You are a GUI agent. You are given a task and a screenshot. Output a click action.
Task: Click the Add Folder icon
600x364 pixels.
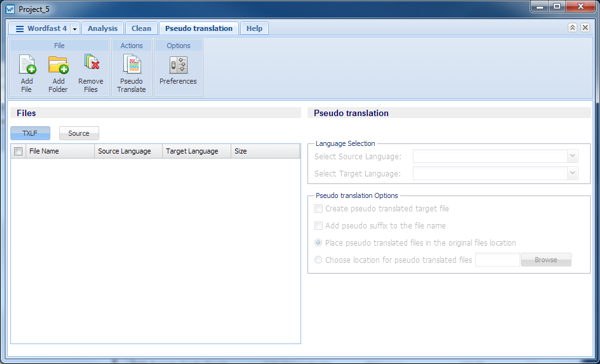coord(58,64)
